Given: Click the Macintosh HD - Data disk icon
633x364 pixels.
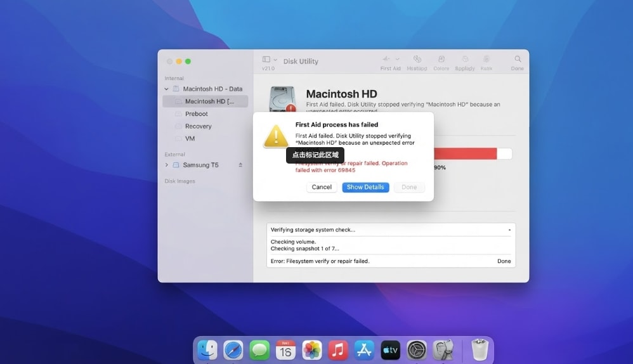Looking at the screenshot, I should (x=176, y=89).
